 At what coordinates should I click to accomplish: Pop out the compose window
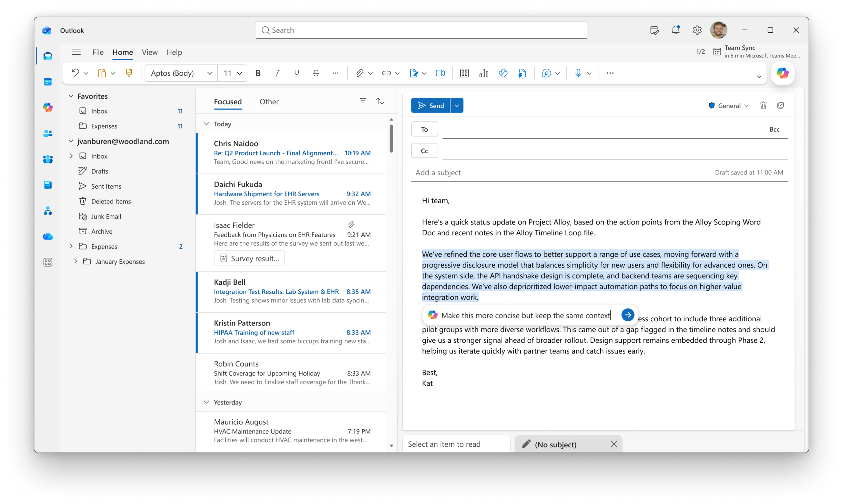(x=780, y=105)
